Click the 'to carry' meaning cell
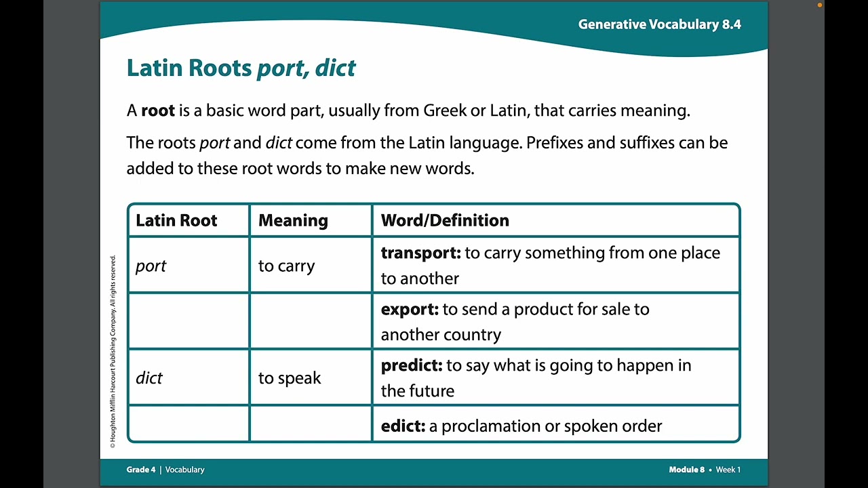 pyautogui.click(x=311, y=265)
